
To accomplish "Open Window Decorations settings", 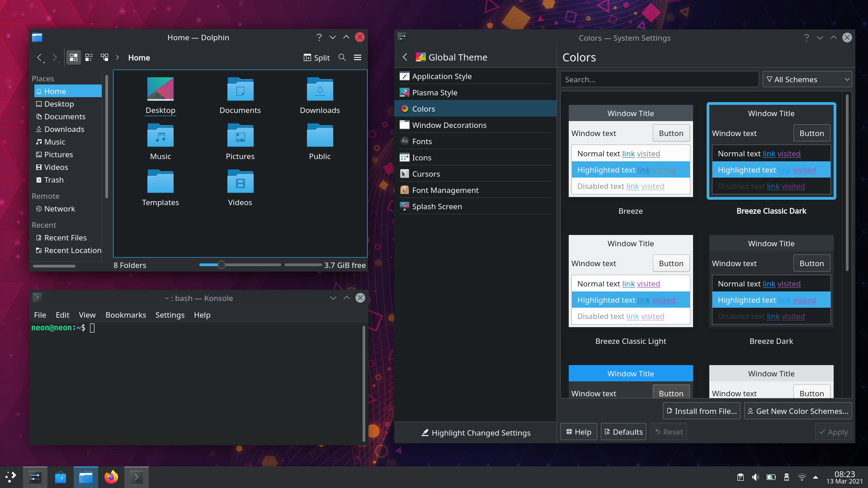I will click(475, 125).
